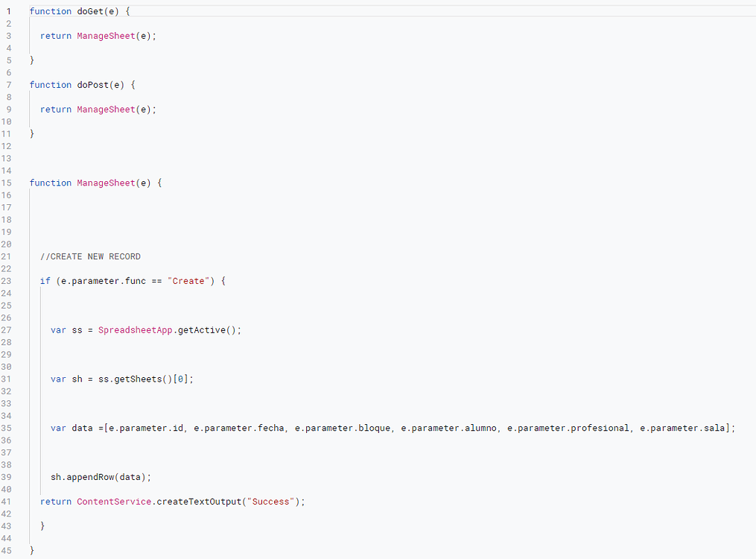756x559 pixels.
Task: Click line number 23 in the gutter
Action: pos(7,281)
